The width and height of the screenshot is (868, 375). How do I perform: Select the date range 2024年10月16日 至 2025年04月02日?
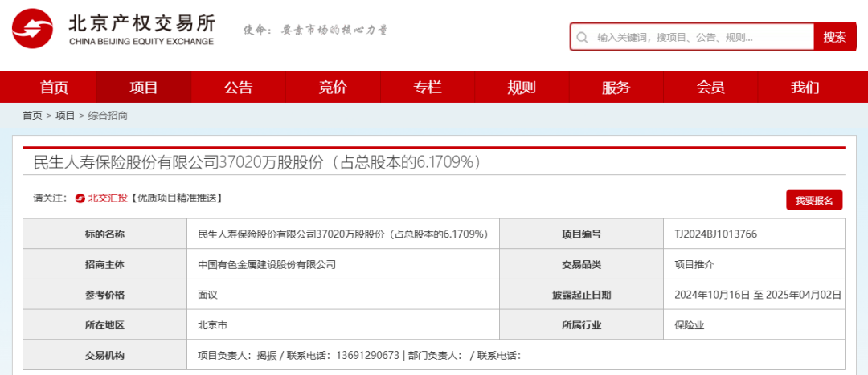pos(758,295)
